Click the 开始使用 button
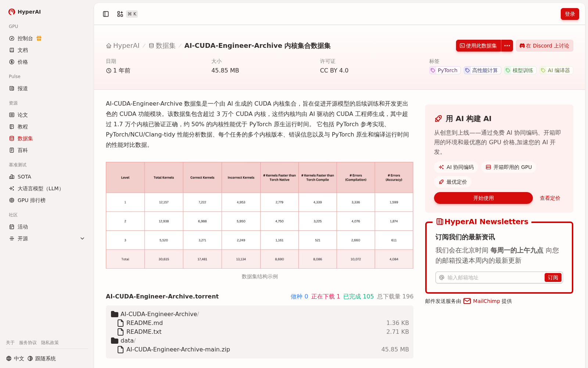The height and width of the screenshot is (368, 588). click(x=483, y=198)
